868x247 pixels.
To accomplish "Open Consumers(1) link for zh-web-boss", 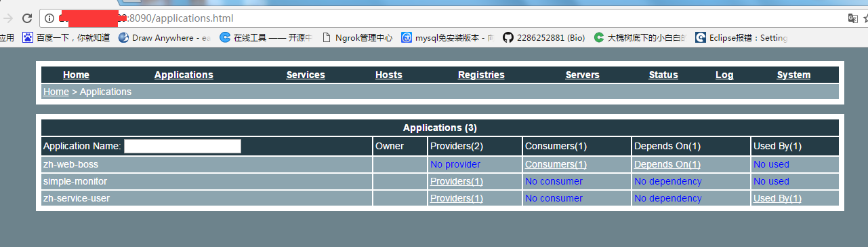I will (x=556, y=164).
